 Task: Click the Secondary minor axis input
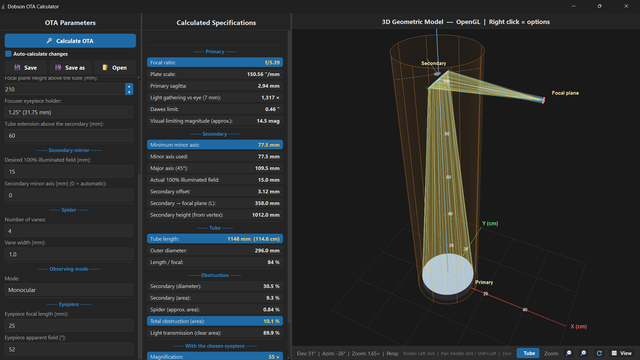(69, 195)
